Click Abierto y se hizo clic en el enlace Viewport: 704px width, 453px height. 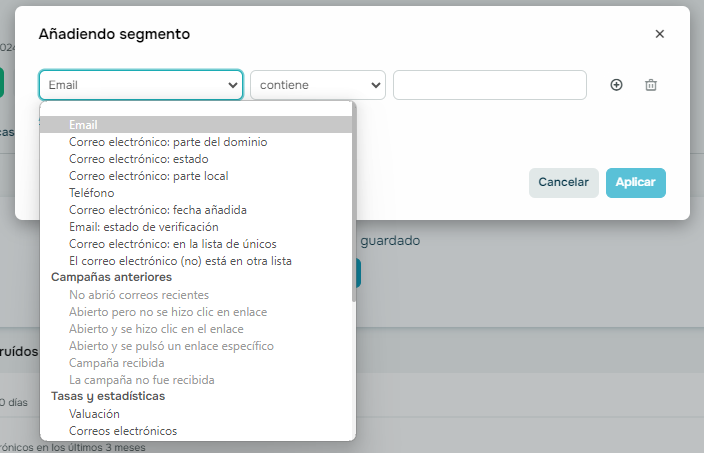(x=196, y=329)
